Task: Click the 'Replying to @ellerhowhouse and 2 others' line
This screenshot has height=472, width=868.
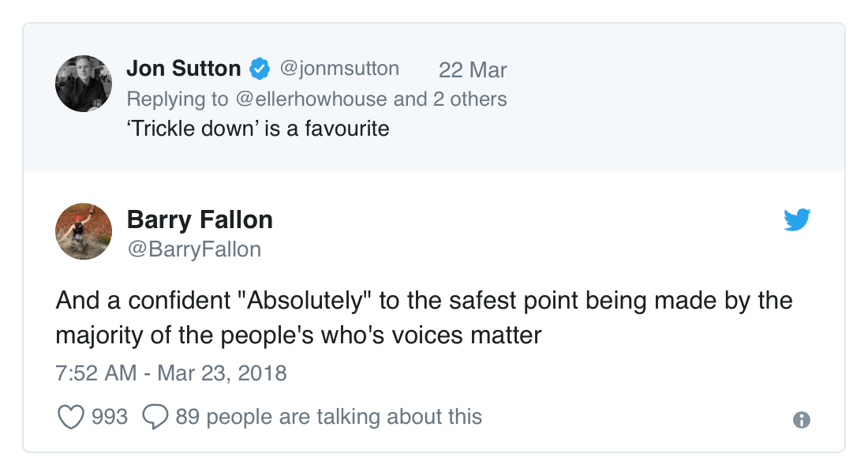Action: pos(316,99)
